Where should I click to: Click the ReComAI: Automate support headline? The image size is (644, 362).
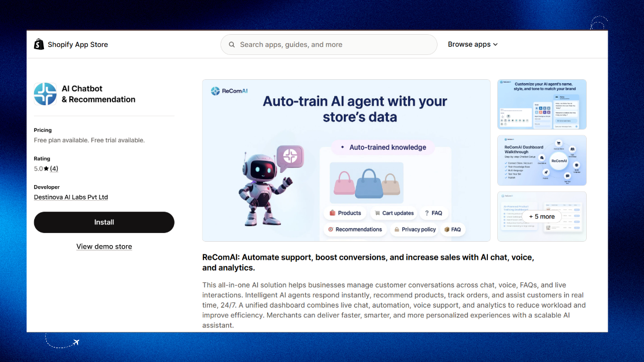[x=368, y=263]
